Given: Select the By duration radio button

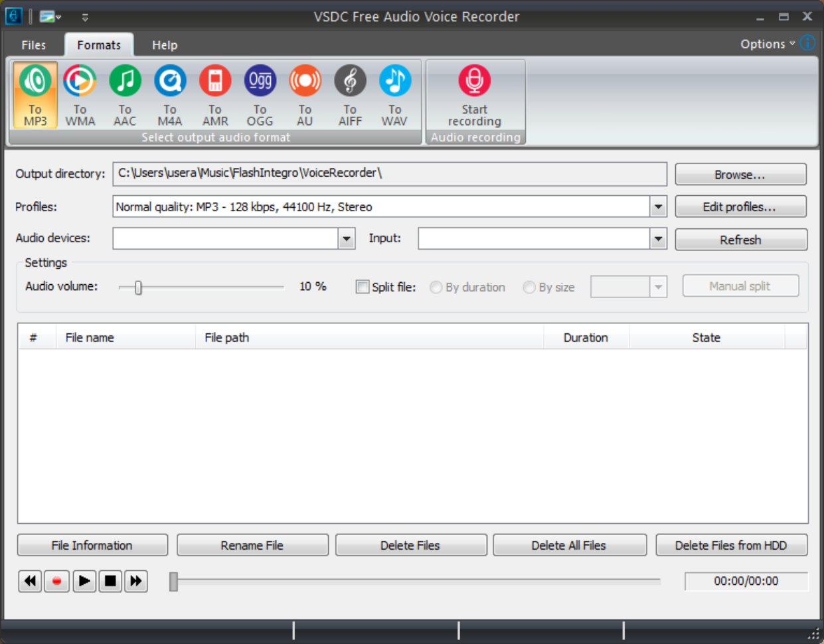Looking at the screenshot, I should pyautogui.click(x=436, y=287).
